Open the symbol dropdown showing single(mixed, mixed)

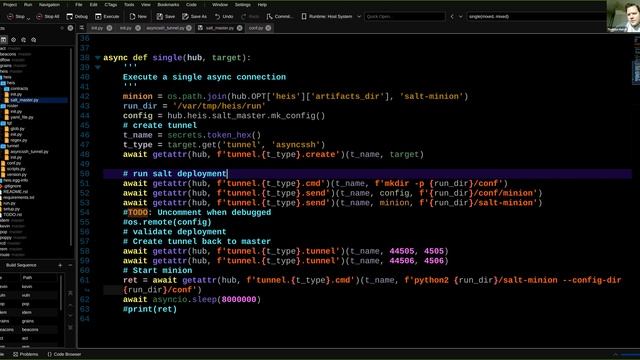pos(537,16)
